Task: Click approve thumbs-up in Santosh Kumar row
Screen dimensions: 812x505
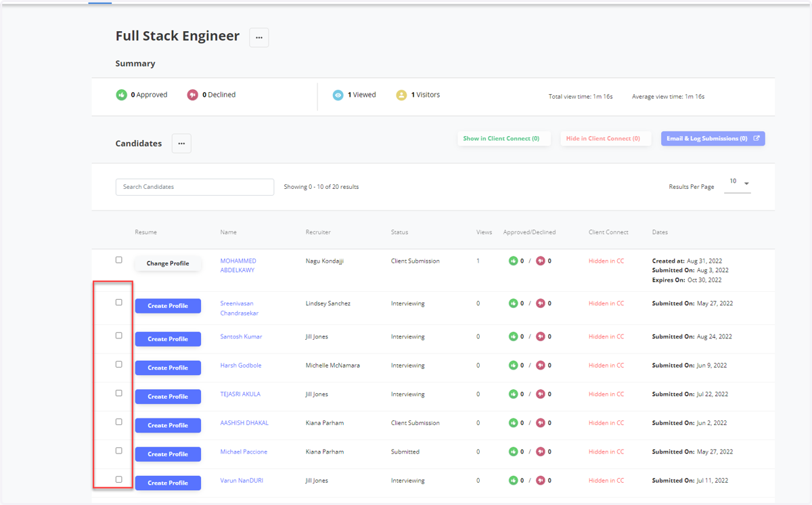Action: pos(513,336)
